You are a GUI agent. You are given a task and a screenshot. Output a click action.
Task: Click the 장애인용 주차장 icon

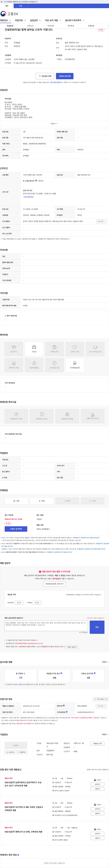(16, 416)
